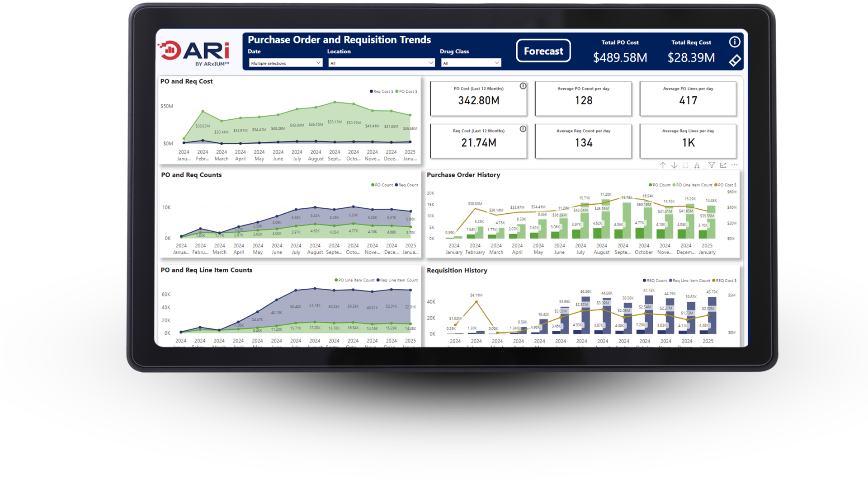Open the Date dropdown filter
868x488 pixels.
point(285,63)
